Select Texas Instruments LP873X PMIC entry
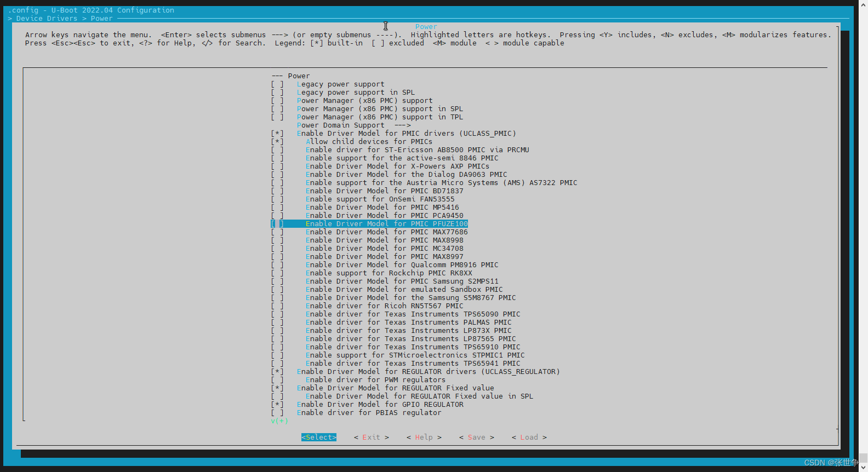868x472 pixels. [x=408, y=331]
